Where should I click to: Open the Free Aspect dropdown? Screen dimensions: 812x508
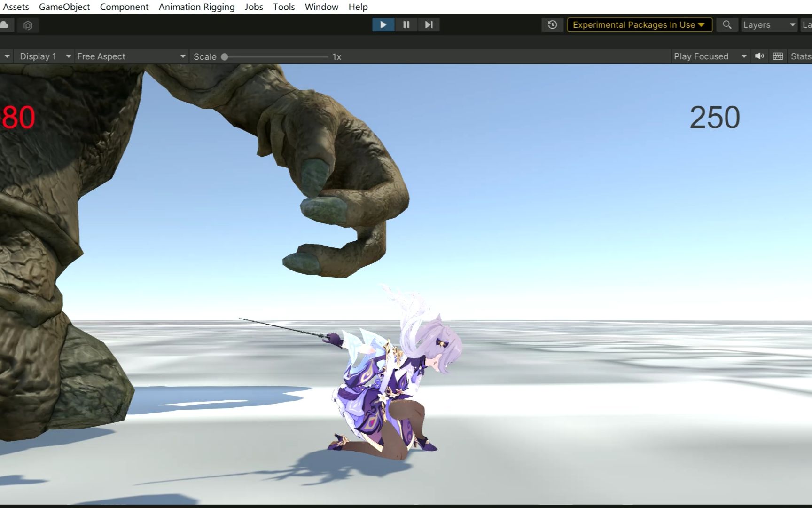(131, 56)
